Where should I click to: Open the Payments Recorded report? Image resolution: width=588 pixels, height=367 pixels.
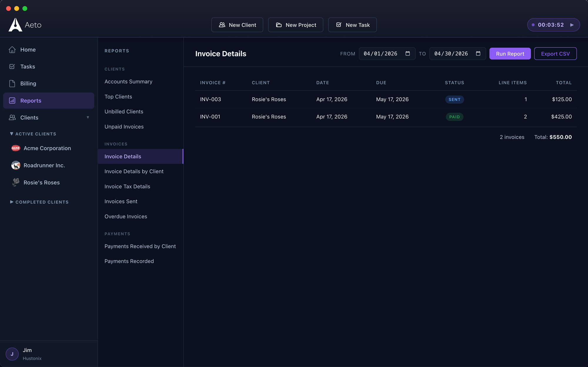[141, 261]
